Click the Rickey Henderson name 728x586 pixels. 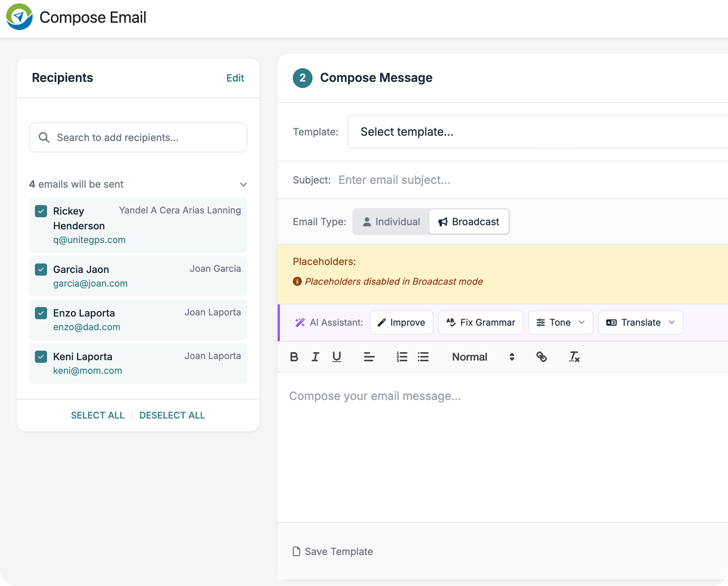pyautogui.click(x=79, y=218)
